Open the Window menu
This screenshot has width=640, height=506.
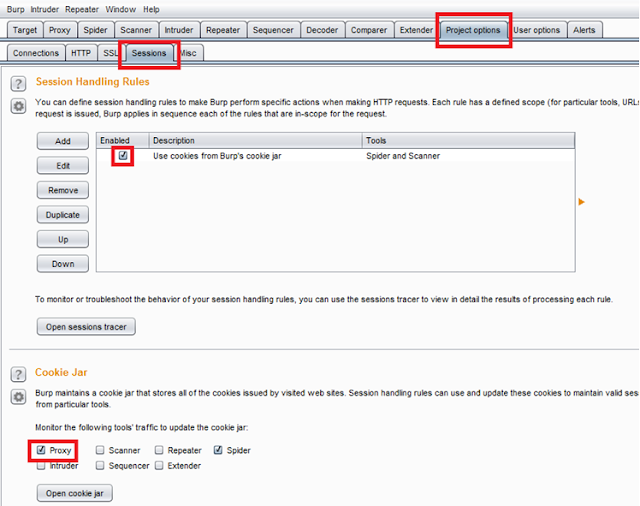121,9
